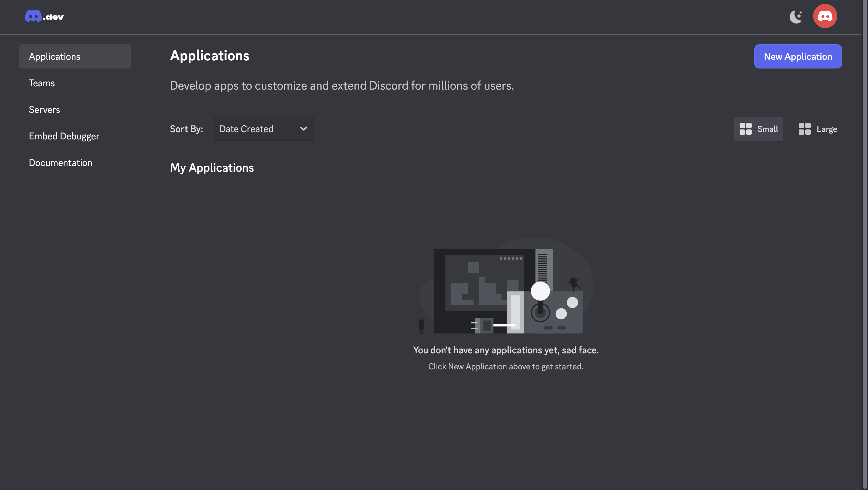Open the Documentation page
This screenshot has width=868, height=490.
tap(61, 163)
